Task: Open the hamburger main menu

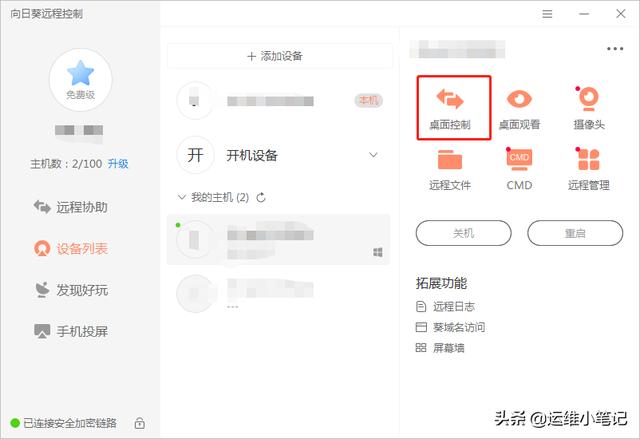Action: tap(547, 14)
